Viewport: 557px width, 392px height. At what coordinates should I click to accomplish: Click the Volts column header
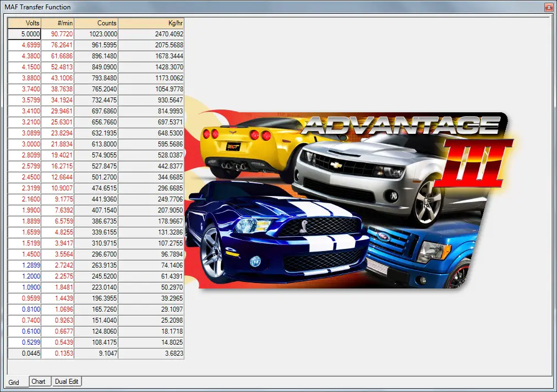tap(25, 23)
